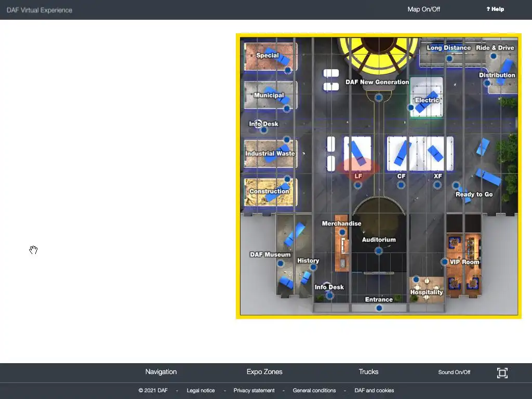Open the Navigation menu
The width and height of the screenshot is (532, 399).
pyautogui.click(x=161, y=372)
